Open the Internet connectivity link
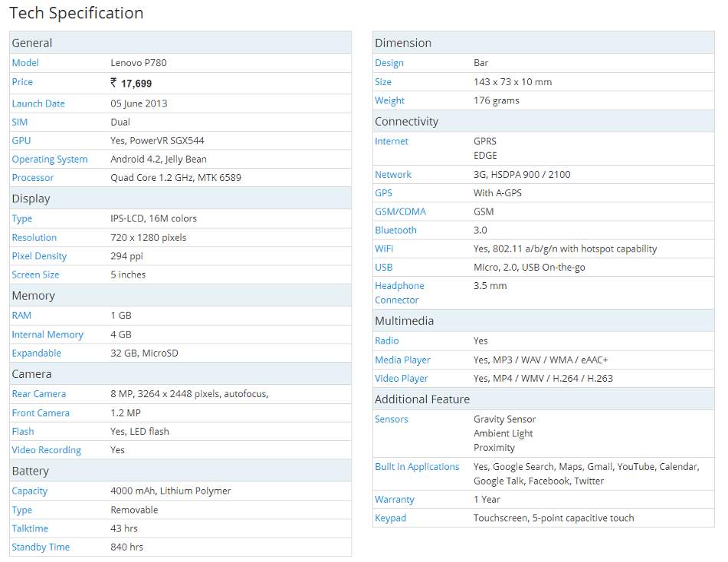The width and height of the screenshot is (728, 562). pos(392,141)
